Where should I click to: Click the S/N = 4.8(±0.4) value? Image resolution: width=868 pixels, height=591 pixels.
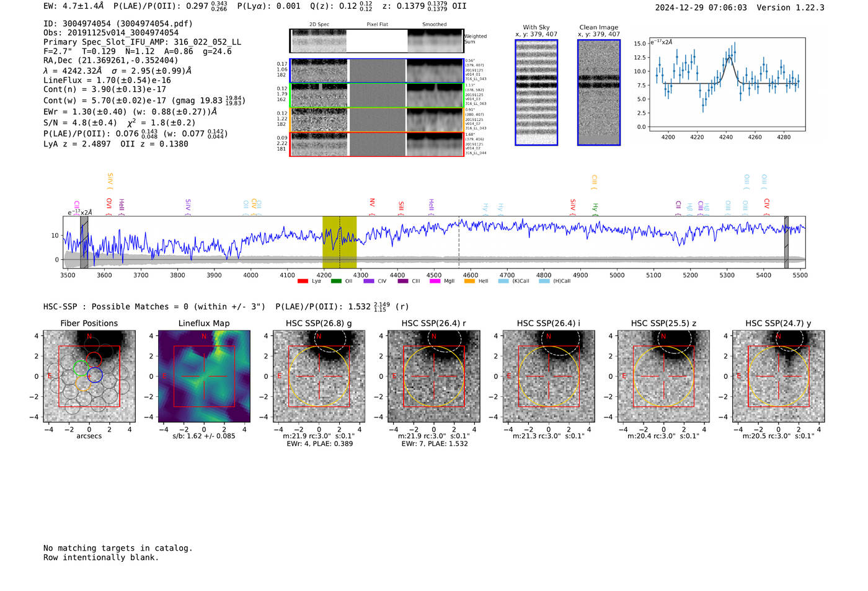(x=80, y=123)
